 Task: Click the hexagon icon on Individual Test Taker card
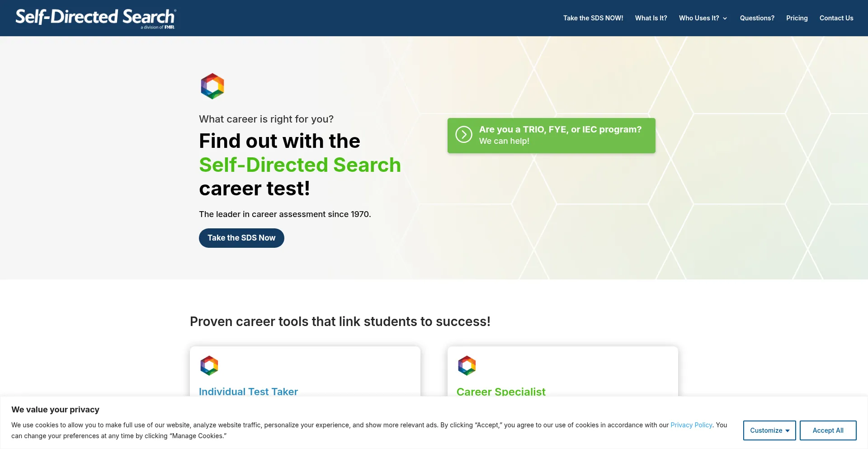(209, 365)
